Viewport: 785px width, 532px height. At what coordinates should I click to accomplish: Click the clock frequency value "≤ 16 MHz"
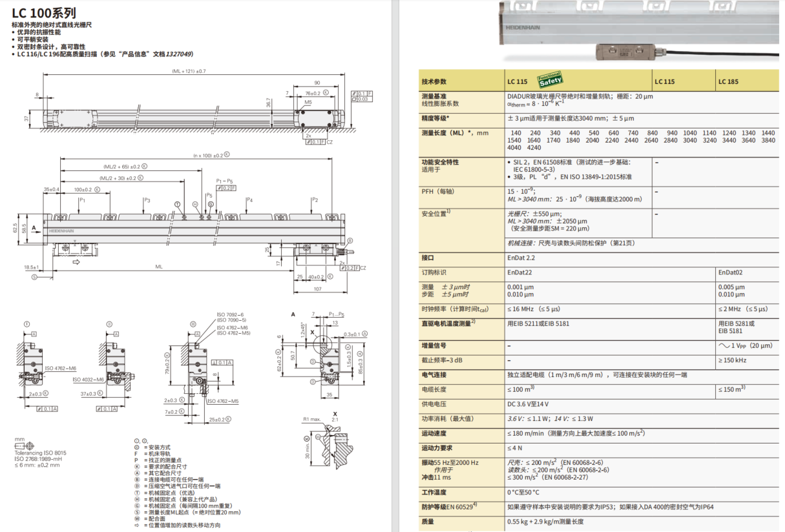[x=521, y=309]
